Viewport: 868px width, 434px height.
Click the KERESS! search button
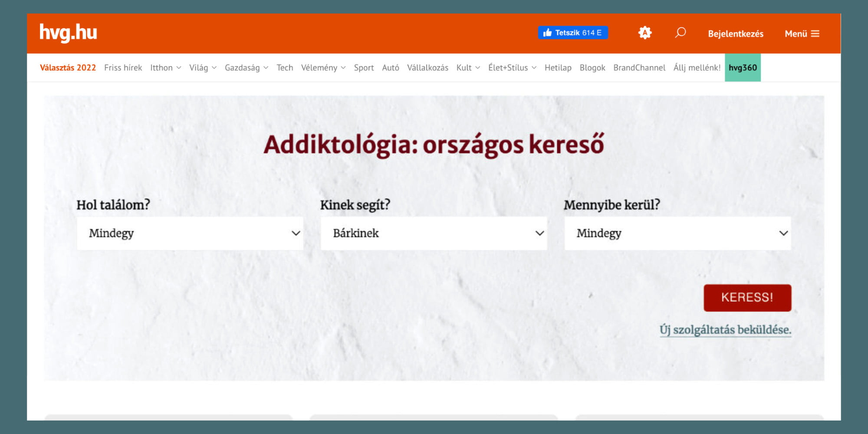coord(747,298)
